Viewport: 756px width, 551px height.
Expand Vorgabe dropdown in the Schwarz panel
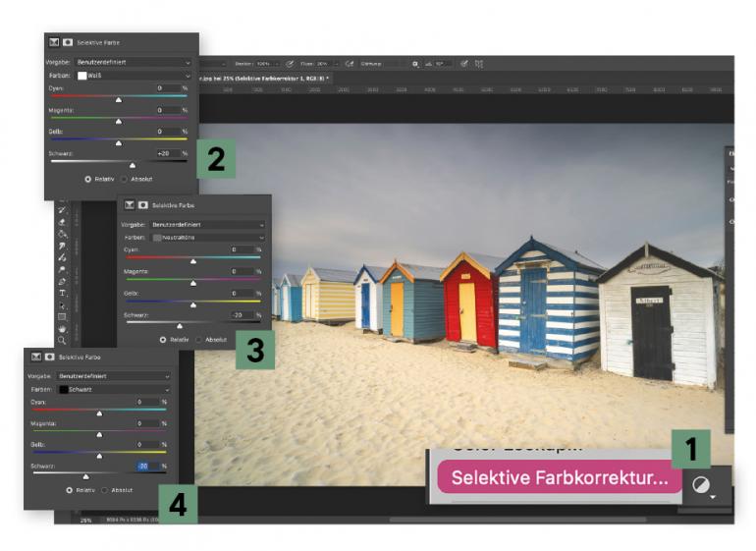[113, 376]
